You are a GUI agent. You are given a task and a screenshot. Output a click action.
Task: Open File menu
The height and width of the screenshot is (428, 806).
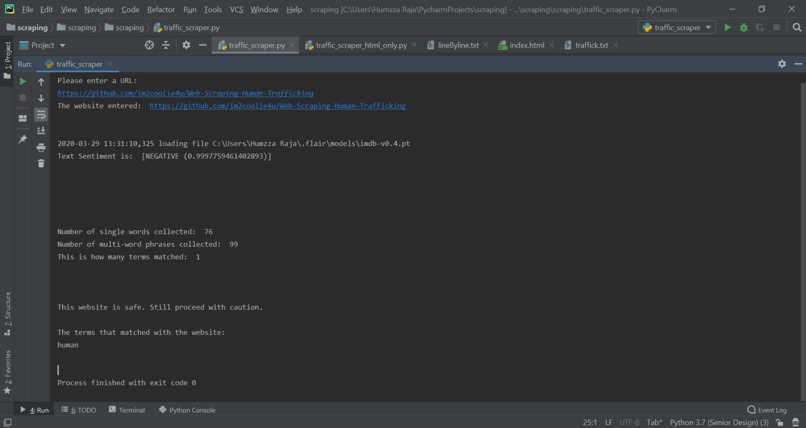[x=27, y=9]
